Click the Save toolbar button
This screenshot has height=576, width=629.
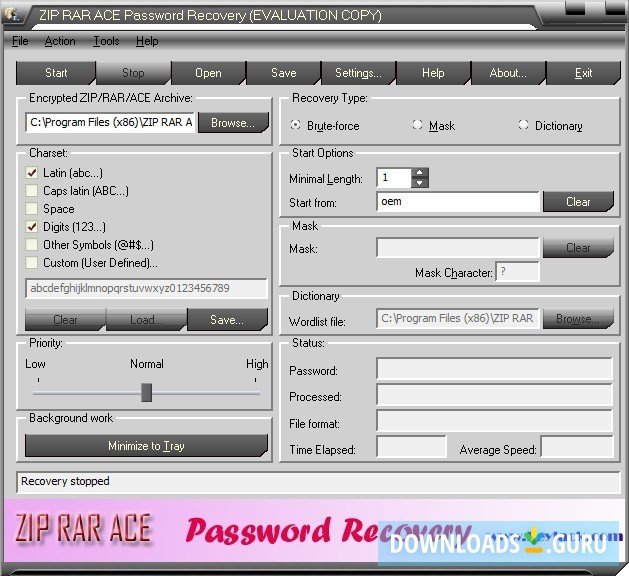[284, 73]
